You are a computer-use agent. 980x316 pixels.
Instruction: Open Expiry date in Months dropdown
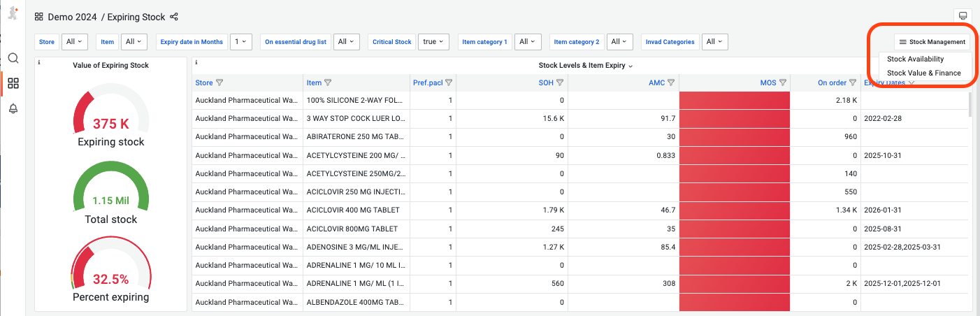[240, 42]
